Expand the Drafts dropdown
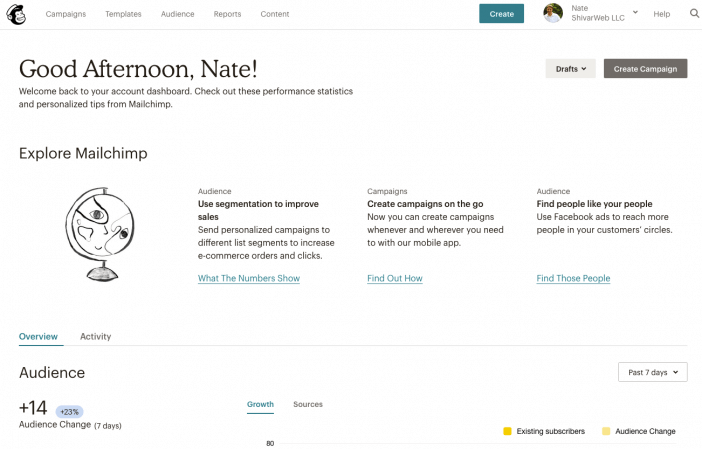The image size is (702, 449). click(570, 68)
